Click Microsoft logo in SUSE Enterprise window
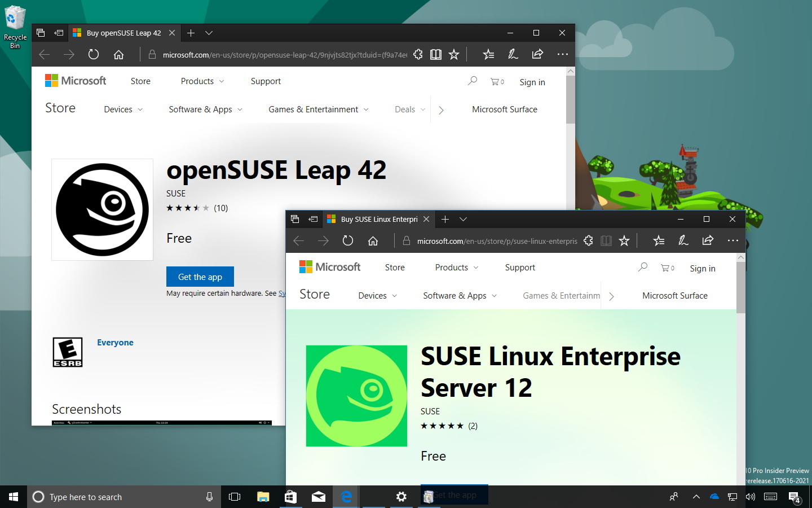 [x=330, y=267]
